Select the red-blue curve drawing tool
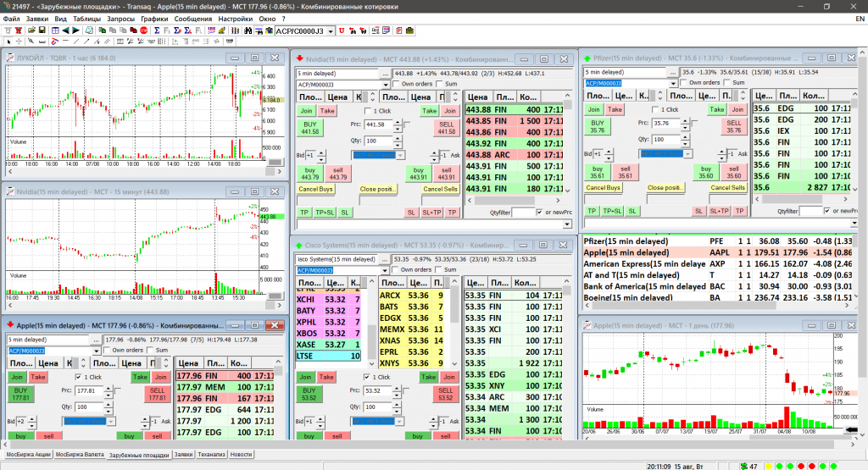 54,41
